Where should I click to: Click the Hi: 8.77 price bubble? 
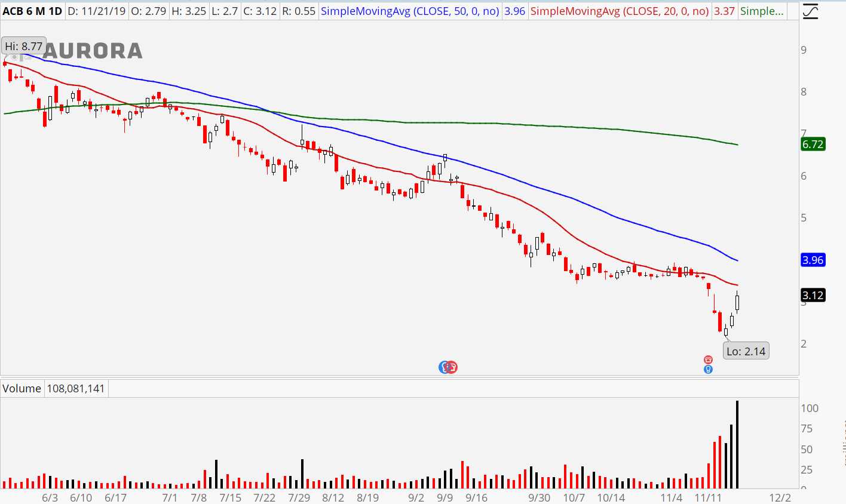point(24,46)
